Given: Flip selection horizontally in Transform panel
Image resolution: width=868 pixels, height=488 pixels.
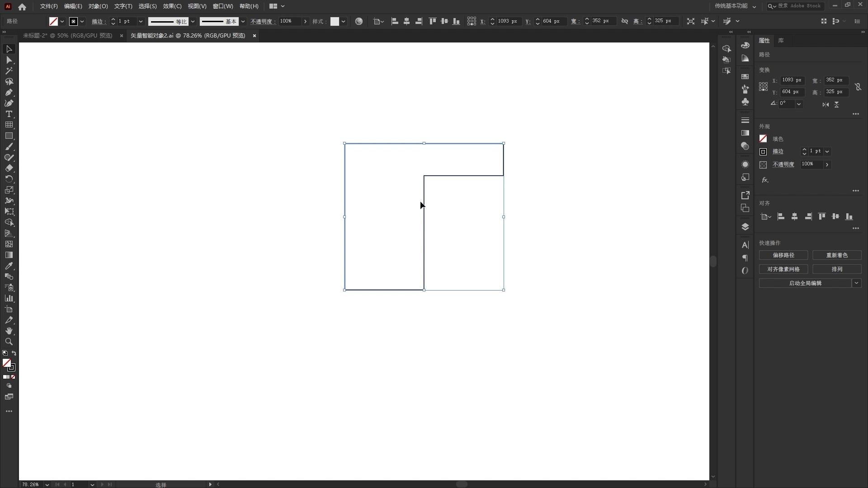Looking at the screenshot, I should [x=826, y=104].
